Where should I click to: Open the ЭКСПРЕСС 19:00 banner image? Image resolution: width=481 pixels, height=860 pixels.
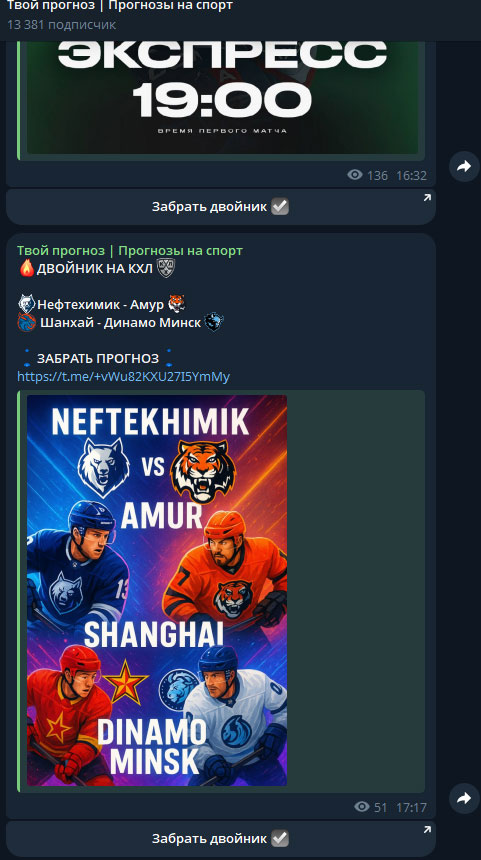tap(222, 98)
